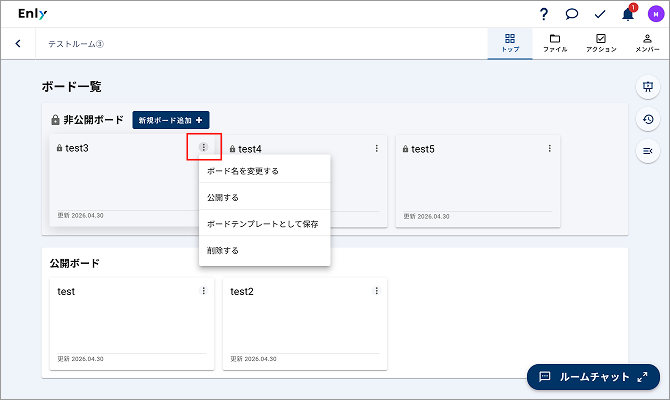
Task: Click the lock icon beside 非公開ボード
Action: [x=55, y=120]
